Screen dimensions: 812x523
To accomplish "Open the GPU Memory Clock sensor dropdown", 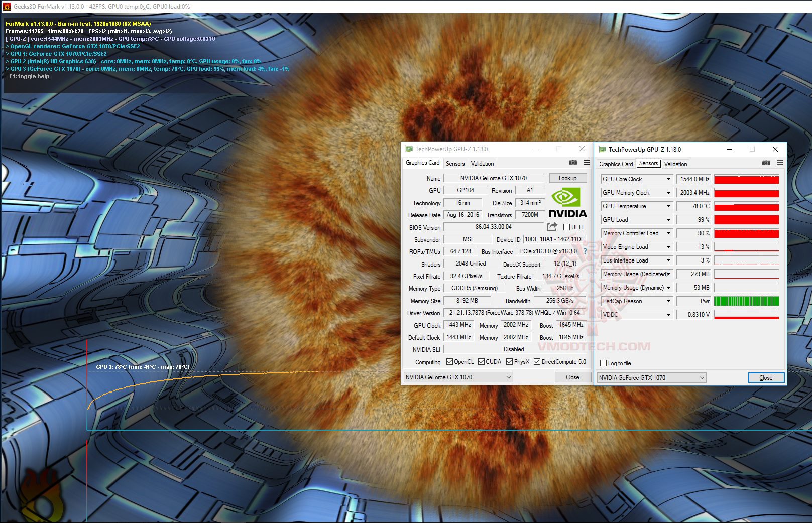I will (668, 193).
